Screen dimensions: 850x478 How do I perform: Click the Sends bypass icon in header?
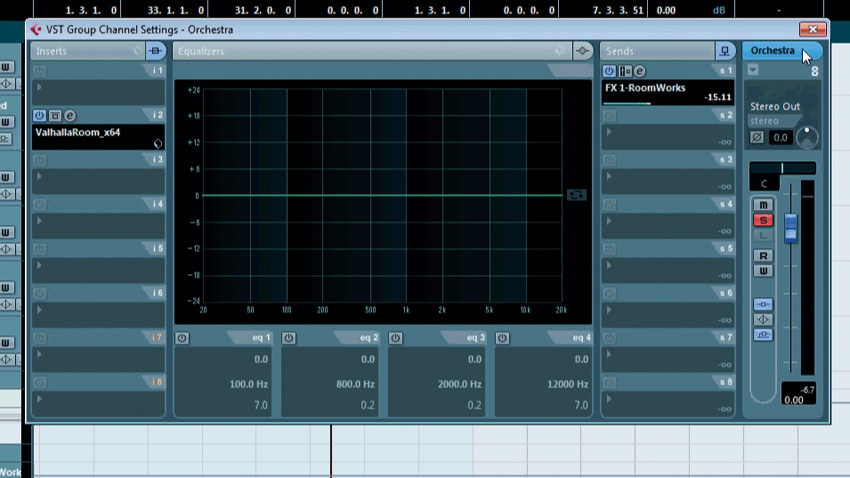coord(725,51)
